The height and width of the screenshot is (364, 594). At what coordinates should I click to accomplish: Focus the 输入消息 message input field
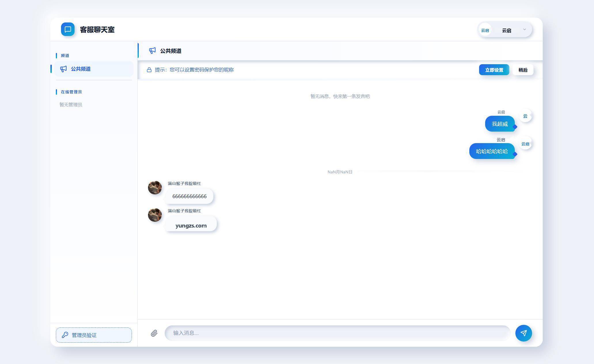(337, 333)
